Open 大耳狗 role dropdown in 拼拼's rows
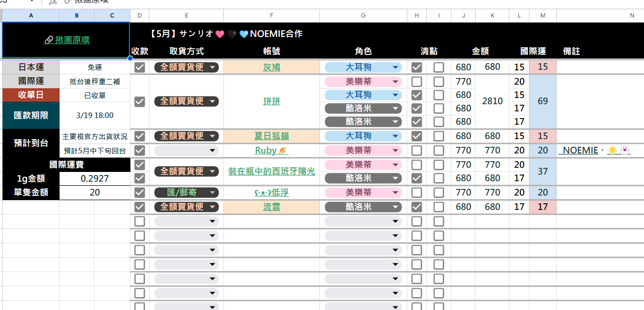644x310 pixels. click(x=363, y=95)
